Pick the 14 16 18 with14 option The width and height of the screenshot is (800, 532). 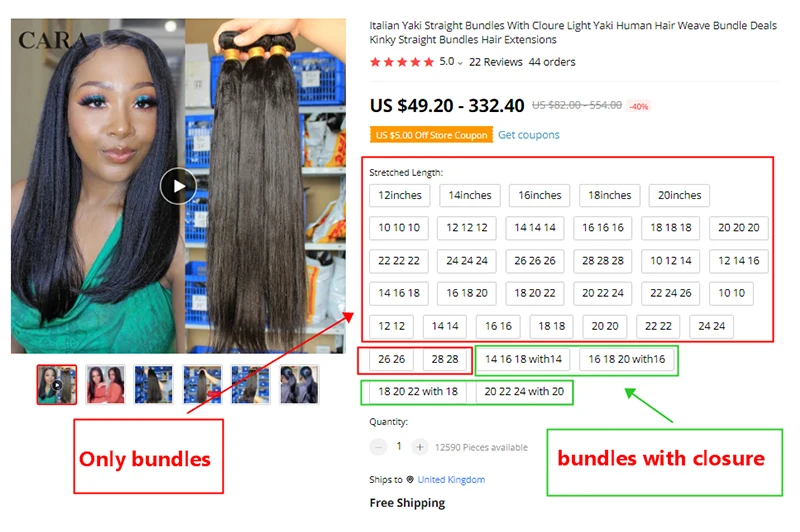tap(523, 359)
